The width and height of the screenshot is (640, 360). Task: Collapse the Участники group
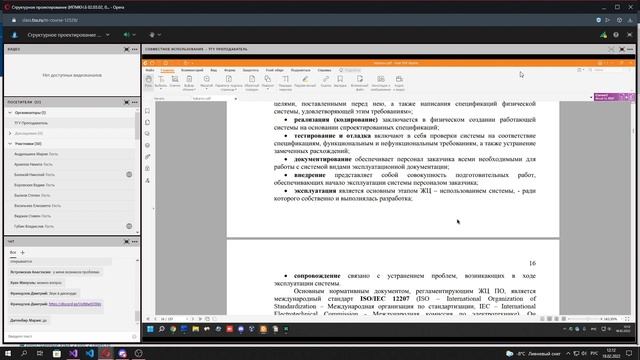pyautogui.click(x=10, y=144)
